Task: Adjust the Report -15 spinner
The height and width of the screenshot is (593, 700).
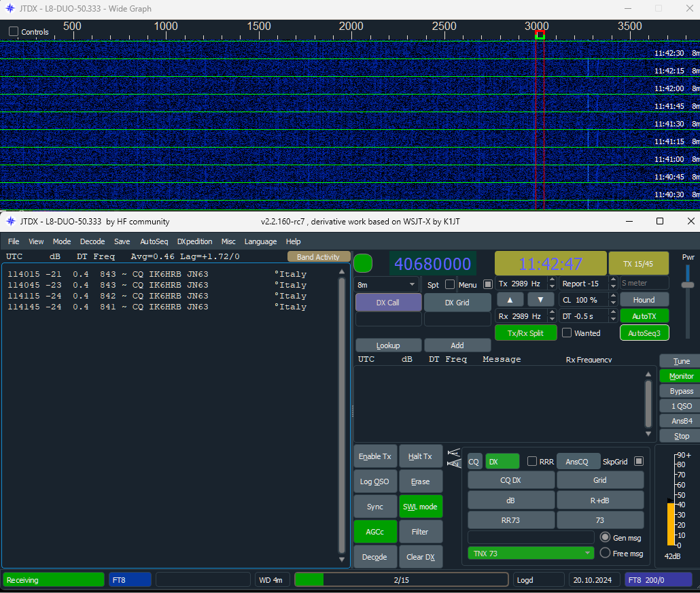Action: point(588,284)
